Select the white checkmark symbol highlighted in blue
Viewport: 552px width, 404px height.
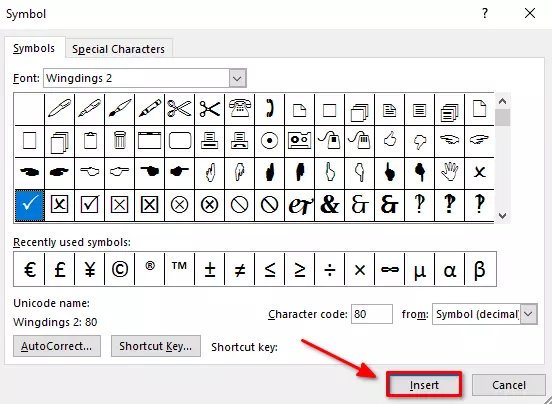click(x=30, y=205)
